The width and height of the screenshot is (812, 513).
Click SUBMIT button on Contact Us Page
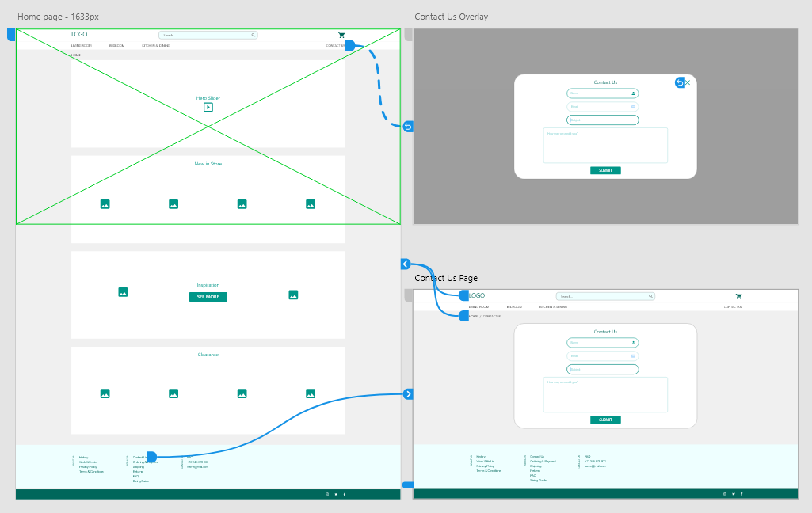(x=605, y=420)
